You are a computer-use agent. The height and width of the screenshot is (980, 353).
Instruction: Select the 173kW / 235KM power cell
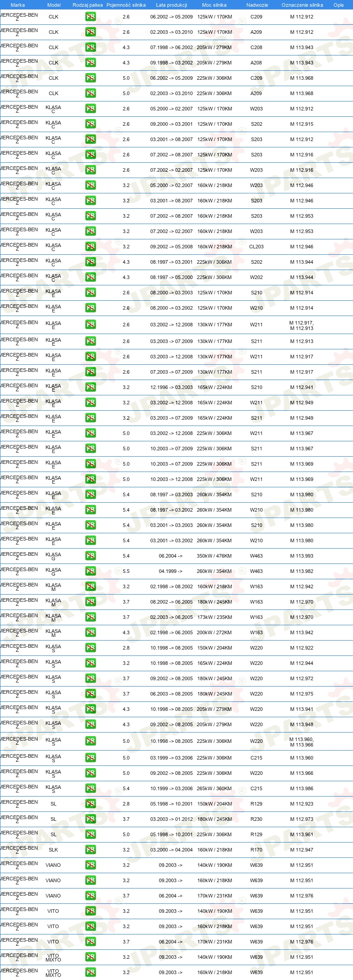coord(214,617)
